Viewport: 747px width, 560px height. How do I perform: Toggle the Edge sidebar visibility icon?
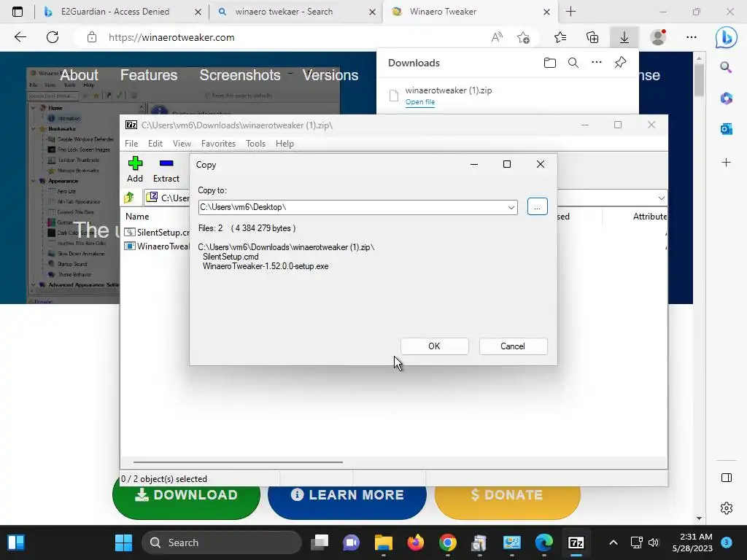(x=726, y=478)
